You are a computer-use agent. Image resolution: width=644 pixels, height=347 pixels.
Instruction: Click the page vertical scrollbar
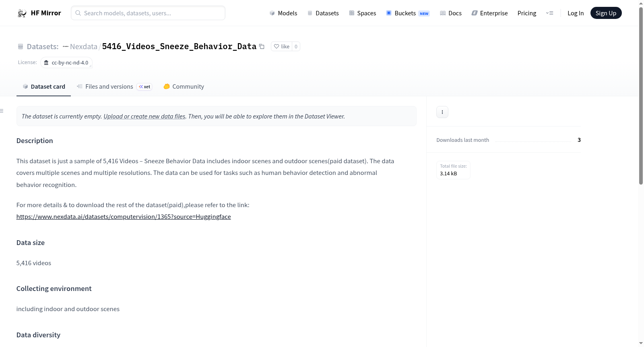point(641,96)
